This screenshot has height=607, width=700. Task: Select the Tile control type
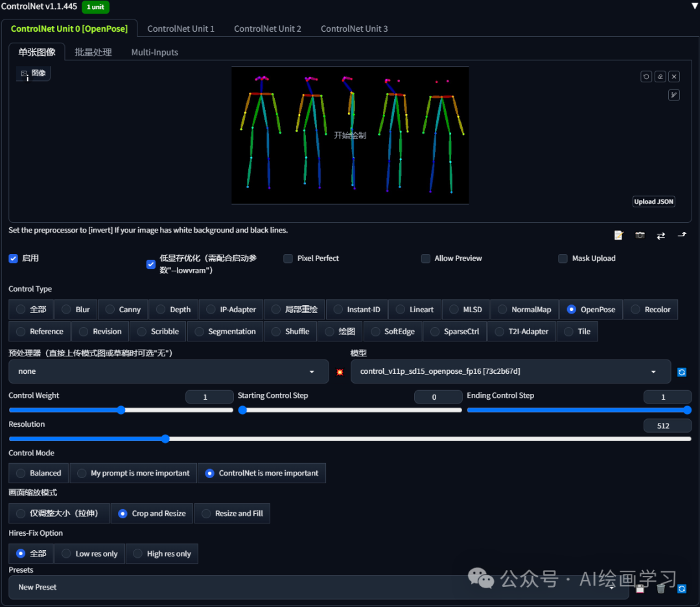pos(577,331)
